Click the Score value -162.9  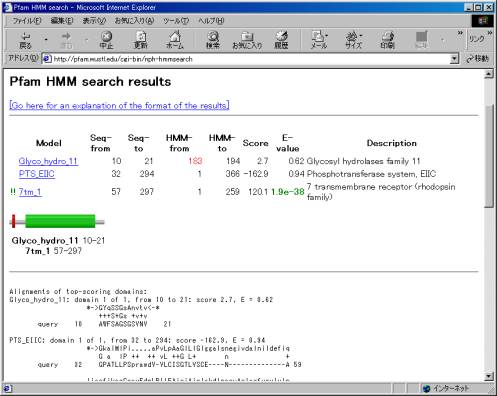tap(256, 174)
